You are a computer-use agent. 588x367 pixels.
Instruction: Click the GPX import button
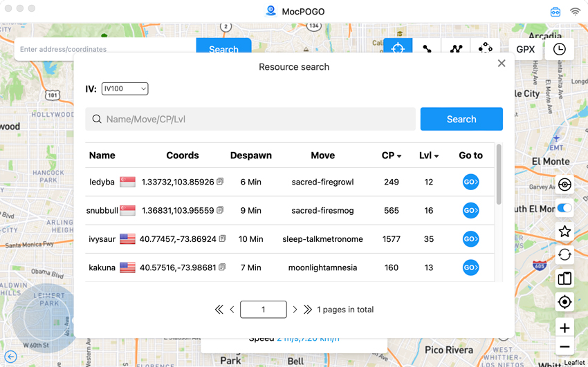525,49
